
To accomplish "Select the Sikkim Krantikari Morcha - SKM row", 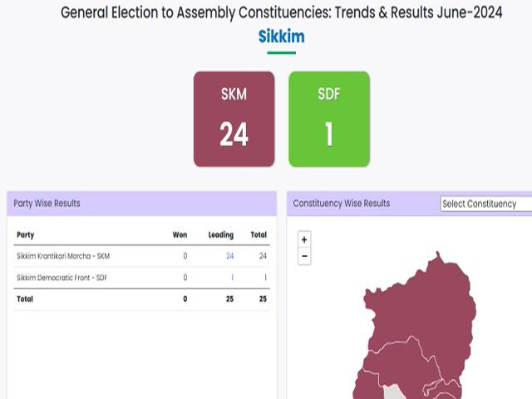I will coord(142,256).
